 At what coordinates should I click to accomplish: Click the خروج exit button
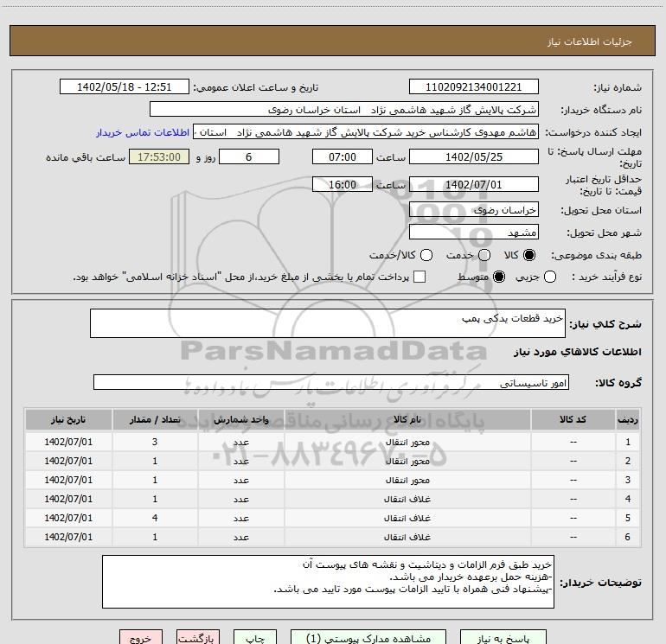pos(141,638)
